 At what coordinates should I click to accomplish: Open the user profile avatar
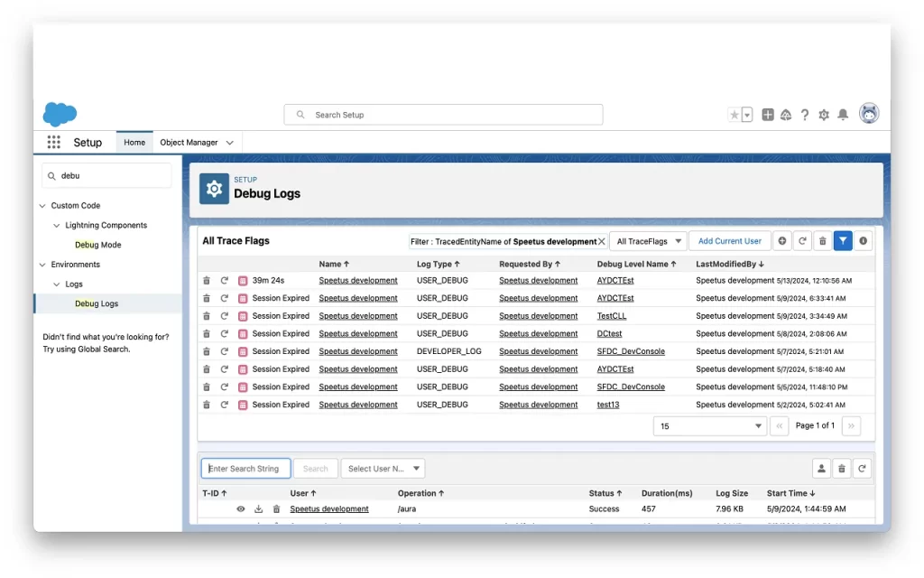tap(869, 113)
